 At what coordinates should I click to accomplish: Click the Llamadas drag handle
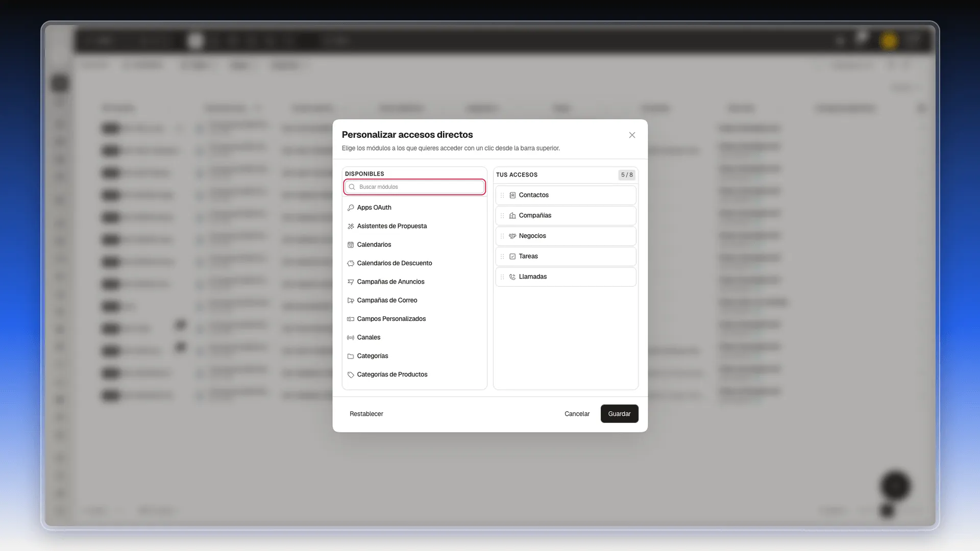[x=502, y=277]
